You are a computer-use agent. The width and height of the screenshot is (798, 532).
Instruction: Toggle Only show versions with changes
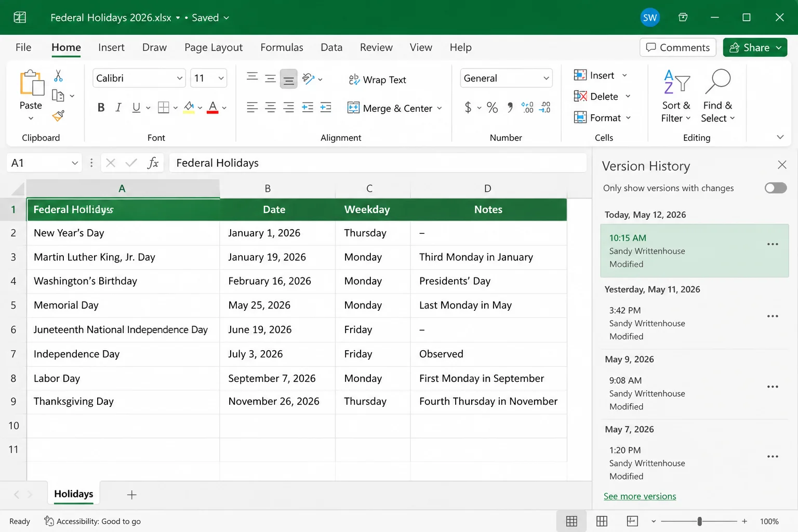pyautogui.click(x=776, y=188)
